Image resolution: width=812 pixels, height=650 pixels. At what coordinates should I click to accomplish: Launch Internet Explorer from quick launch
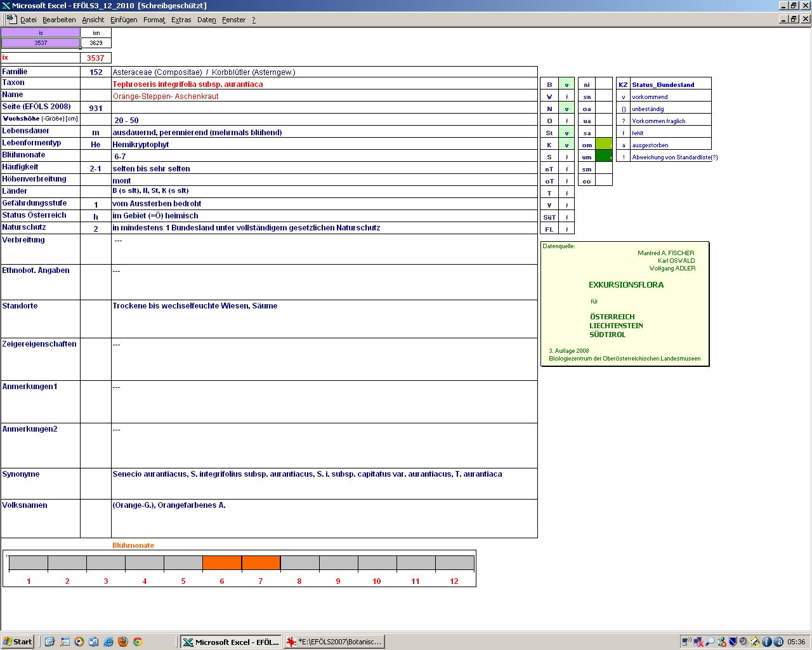pos(108,642)
